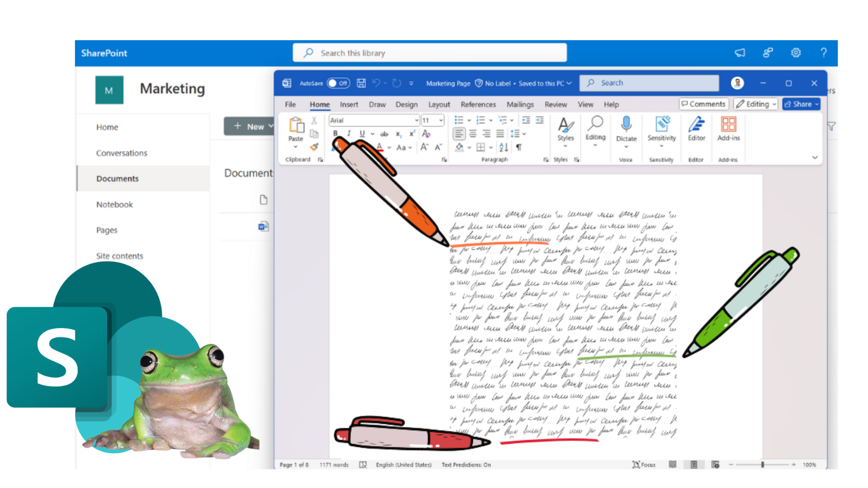This screenshot has width=868, height=488.
Task: Switch to the Insert tab
Action: [349, 104]
